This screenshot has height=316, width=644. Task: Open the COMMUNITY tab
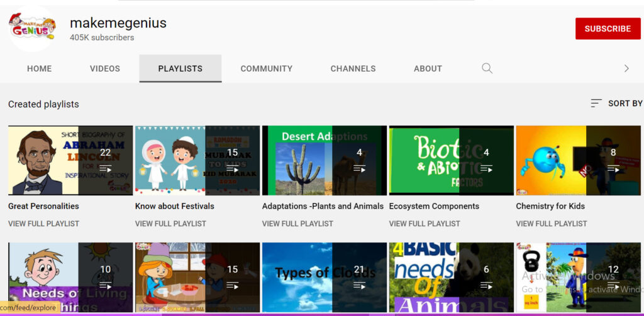pos(266,68)
